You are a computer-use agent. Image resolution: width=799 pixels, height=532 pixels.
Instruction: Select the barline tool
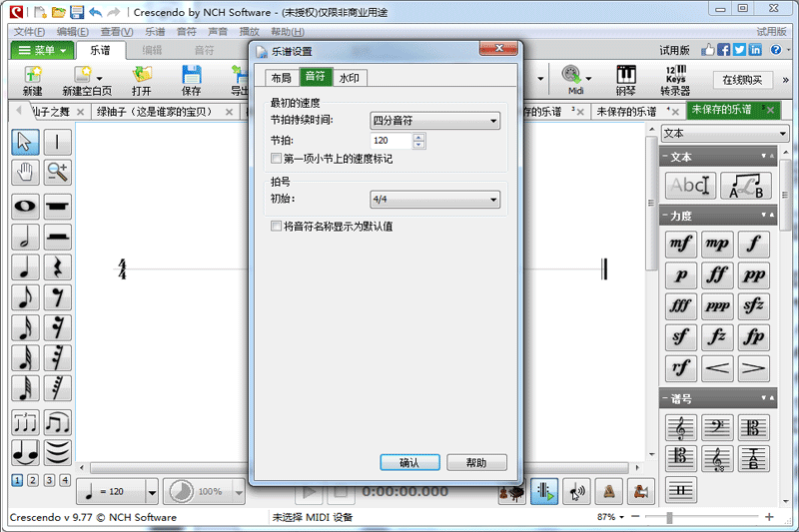(57, 142)
